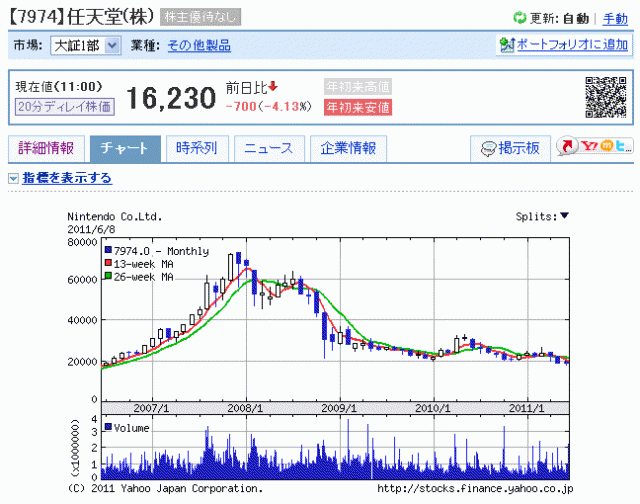Click the red 13-week MA legend swatch
This screenshot has width=640, height=504.
108,263
